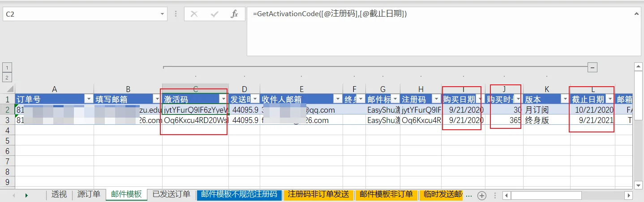The image size is (644, 202).
Task: Select the 邮件模板 sheet tab
Action: 126,194
